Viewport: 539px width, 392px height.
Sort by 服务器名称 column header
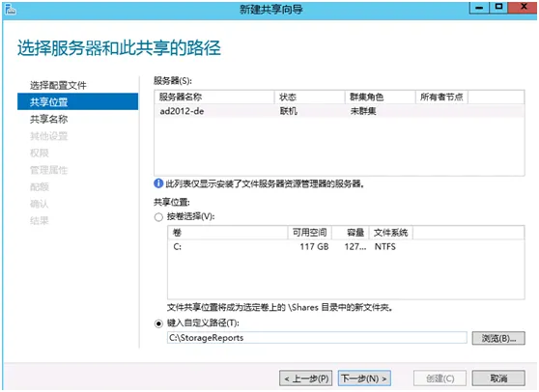click(214, 98)
